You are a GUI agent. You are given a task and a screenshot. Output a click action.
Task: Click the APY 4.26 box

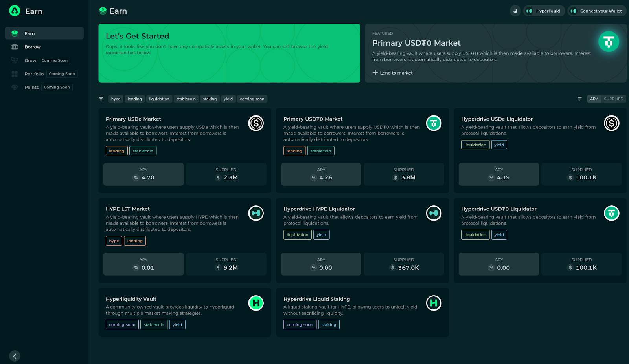coord(321,174)
